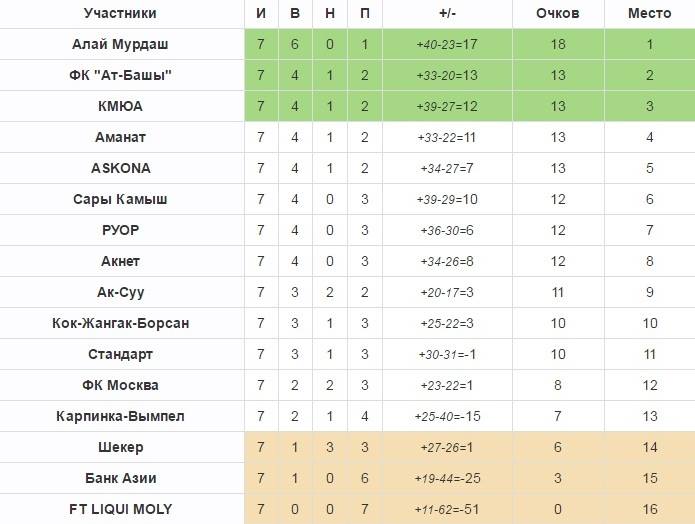The height and width of the screenshot is (524, 695).
Task: Select the Ак-Суу team name
Action: coord(120,292)
